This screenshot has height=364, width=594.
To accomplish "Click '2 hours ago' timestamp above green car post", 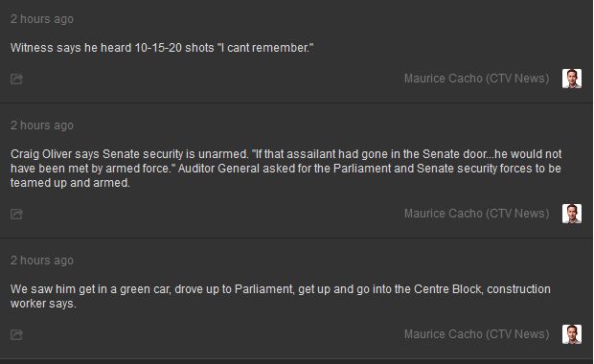I will point(42,261).
